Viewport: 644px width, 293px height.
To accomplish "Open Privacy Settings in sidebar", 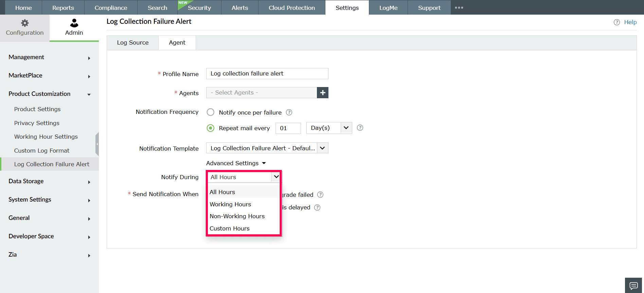I will 37,123.
